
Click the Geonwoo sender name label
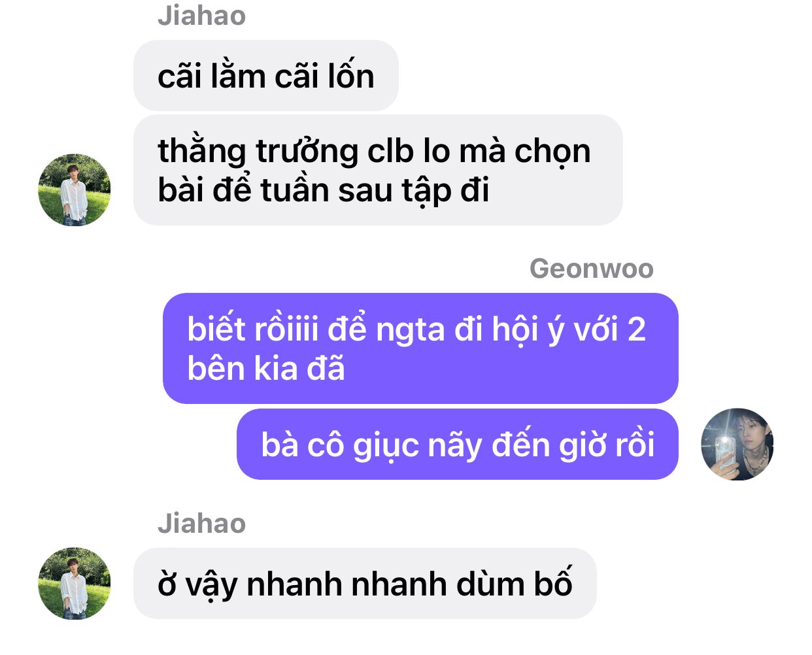[592, 268]
